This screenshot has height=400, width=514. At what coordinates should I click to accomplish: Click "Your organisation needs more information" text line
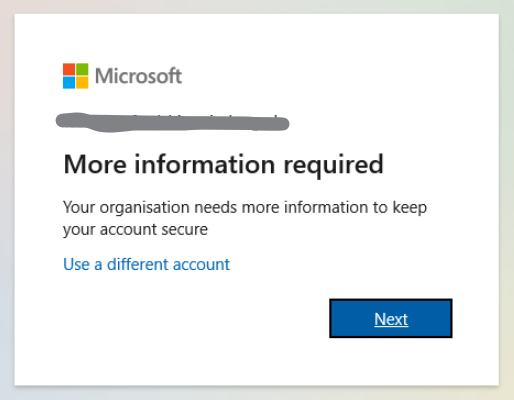coord(245,208)
